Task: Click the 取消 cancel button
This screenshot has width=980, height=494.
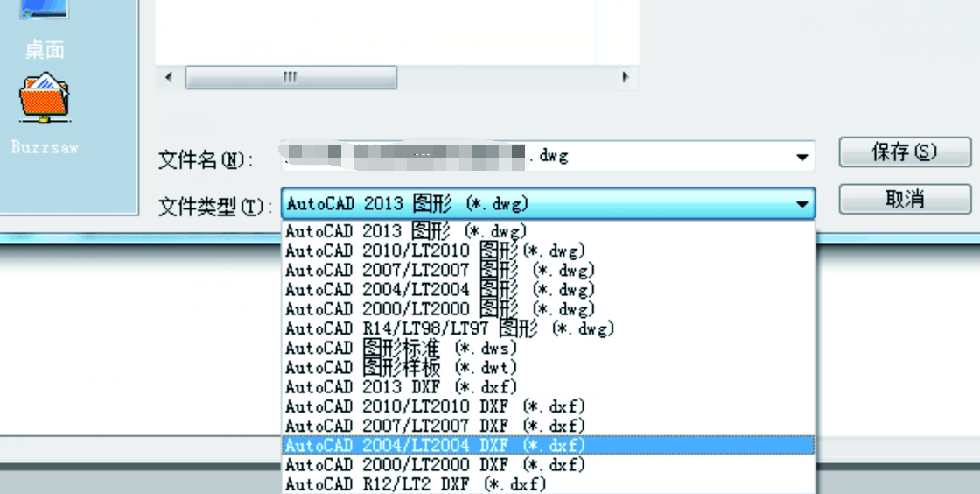Action: [x=905, y=199]
